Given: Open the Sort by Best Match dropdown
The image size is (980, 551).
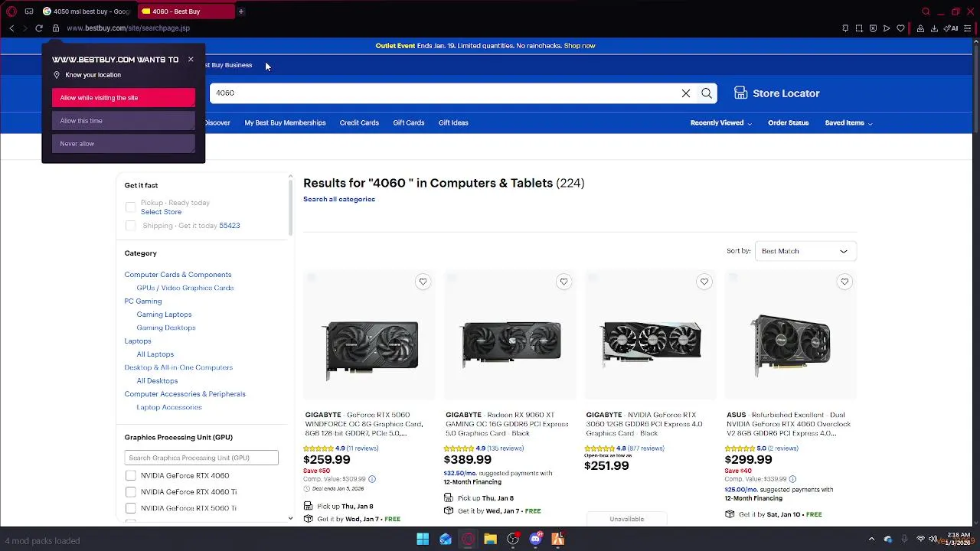Looking at the screenshot, I should (x=805, y=251).
